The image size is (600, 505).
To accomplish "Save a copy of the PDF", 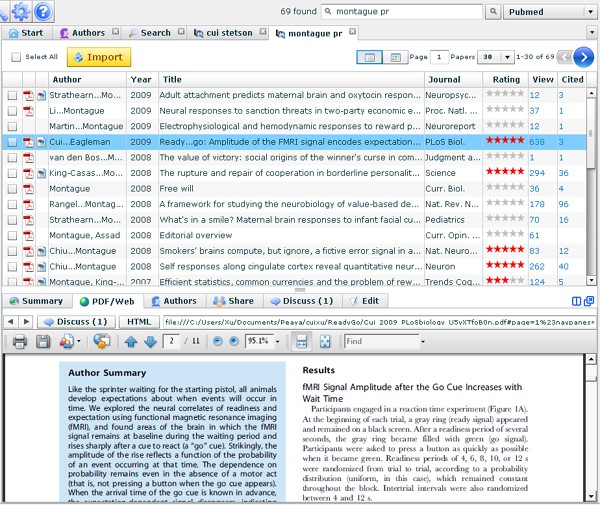I will coord(43,341).
